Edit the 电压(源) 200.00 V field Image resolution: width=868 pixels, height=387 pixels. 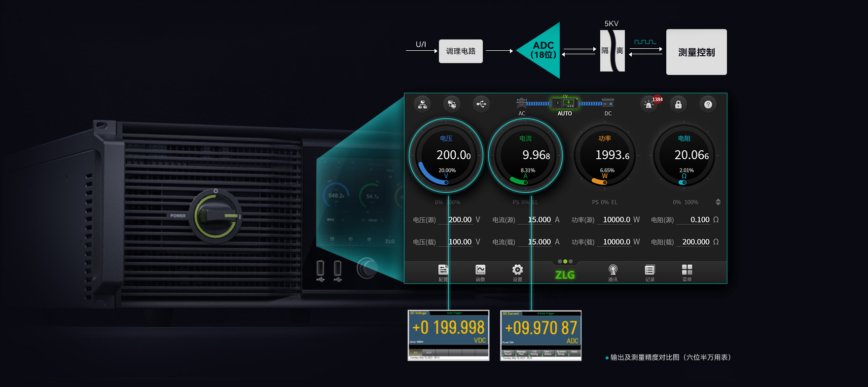pyautogui.click(x=460, y=220)
